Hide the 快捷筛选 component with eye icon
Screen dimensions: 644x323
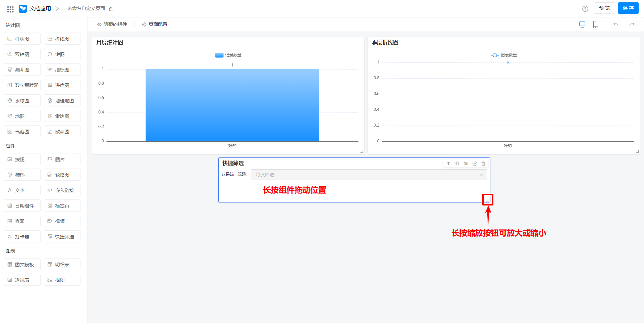tap(466, 164)
